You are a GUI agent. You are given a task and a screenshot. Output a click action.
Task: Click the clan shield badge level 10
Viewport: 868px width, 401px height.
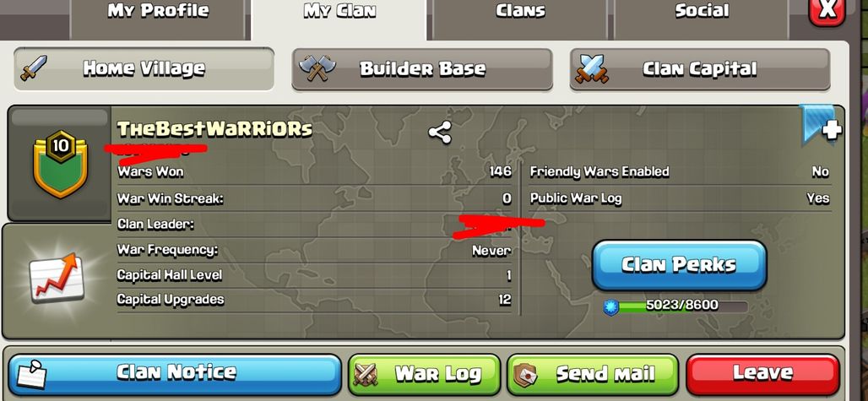pyautogui.click(x=60, y=164)
